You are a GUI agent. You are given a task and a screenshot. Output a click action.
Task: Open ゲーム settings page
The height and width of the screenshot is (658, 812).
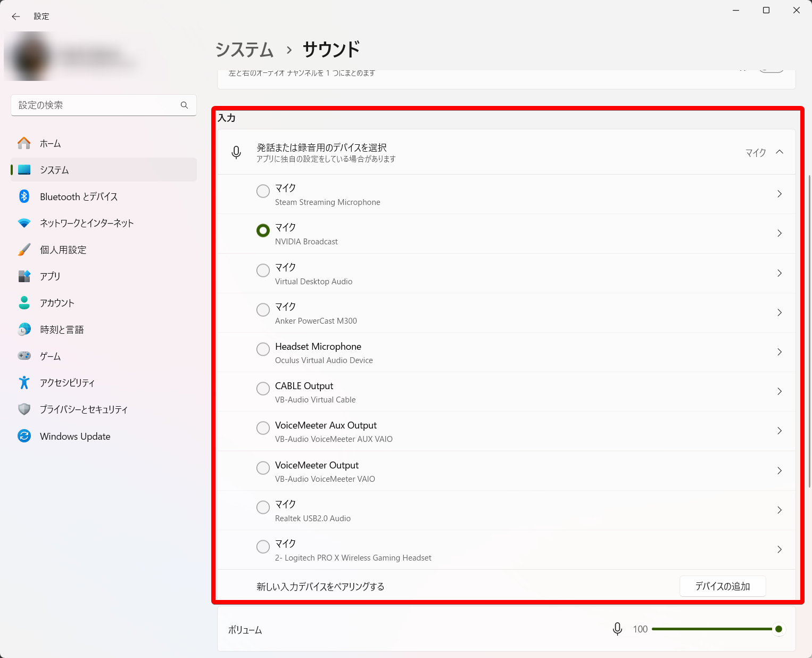pyautogui.click(x=104, y=356)
